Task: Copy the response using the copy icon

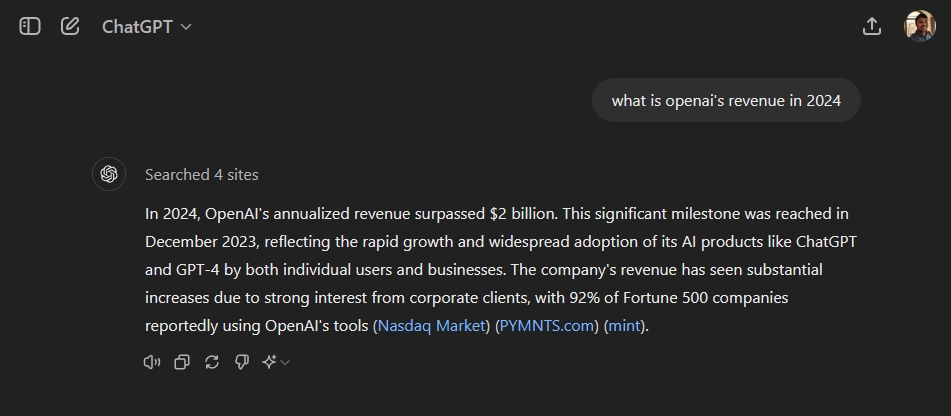Action: pyautogui.click(x=182, y=362)
